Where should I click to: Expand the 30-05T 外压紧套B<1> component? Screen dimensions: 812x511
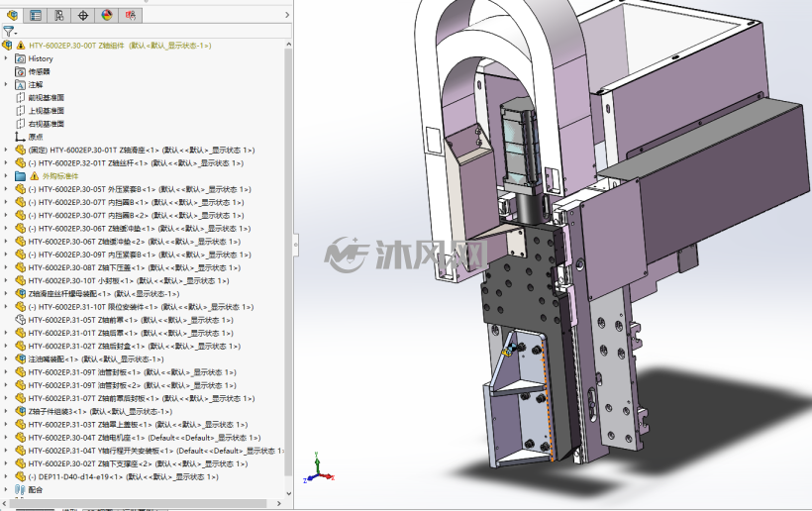[6, 189]
